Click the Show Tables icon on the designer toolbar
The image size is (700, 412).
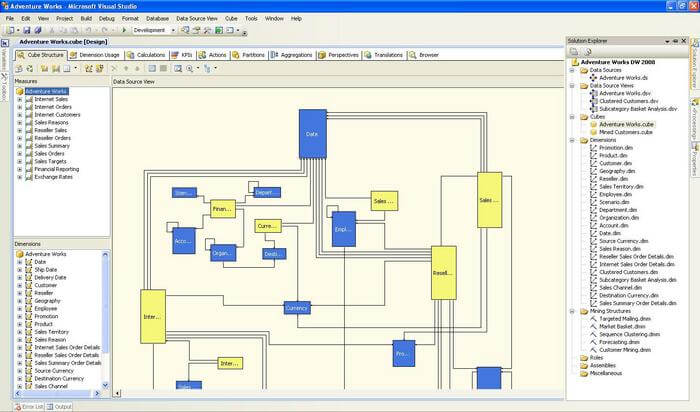[x=152, y=68]
